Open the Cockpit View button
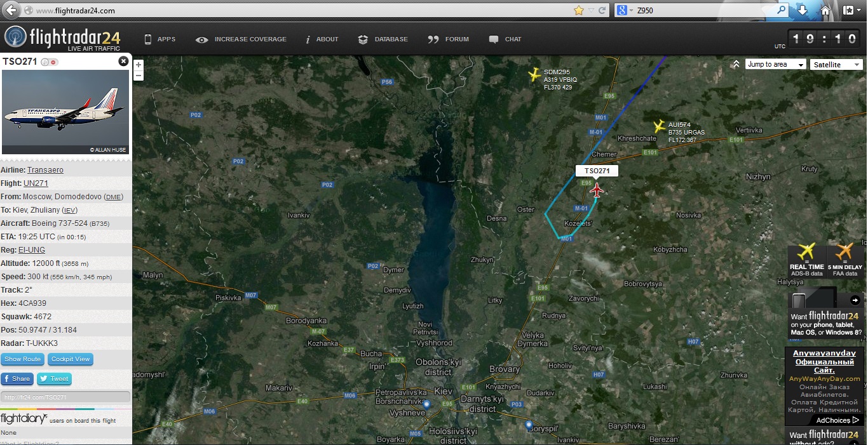The width and height of the screenshot is (868, 445). click(71, 359)
